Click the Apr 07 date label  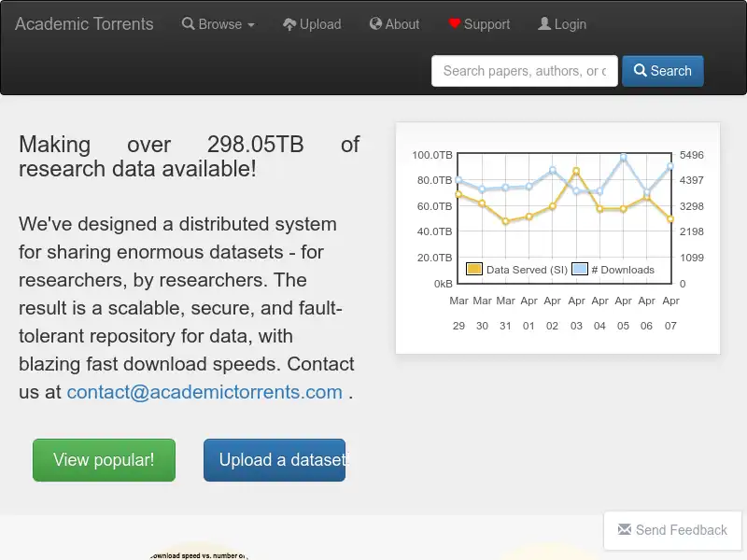pyautogui.click(x=670, y=314)
